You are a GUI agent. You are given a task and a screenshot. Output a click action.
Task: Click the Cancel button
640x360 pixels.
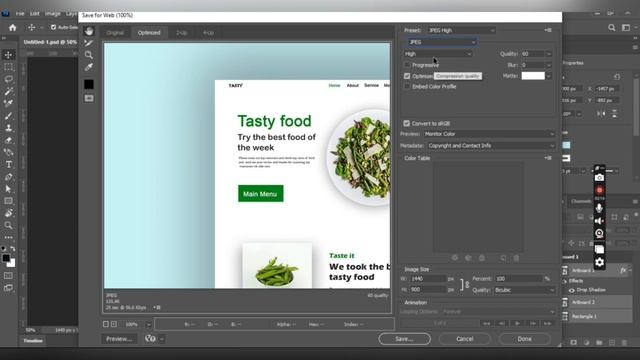[x=464, y=339]
